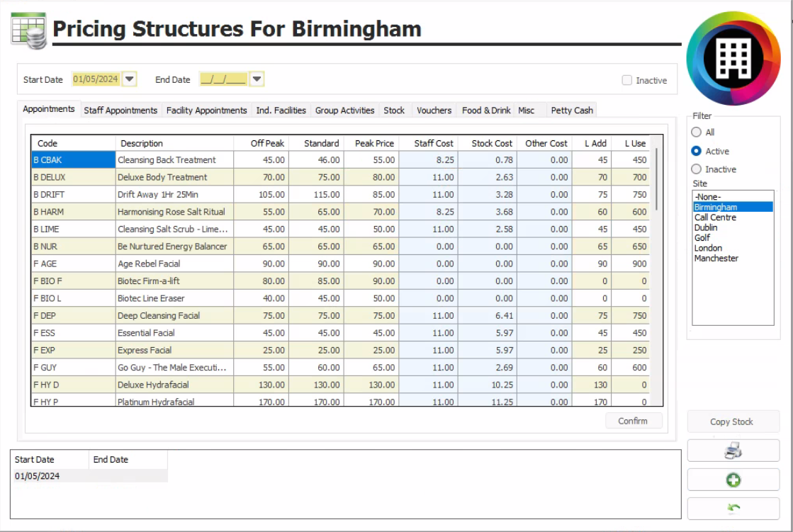Click the 10.25 stock cost cell
793x532 pixels.
488,385
